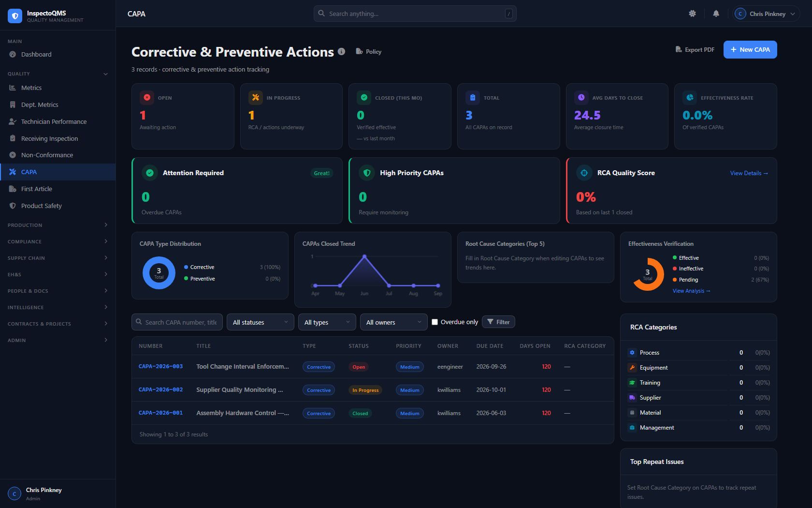Click the Dashboard sidebar icon
812x508 pixels.
click(13, 54)
